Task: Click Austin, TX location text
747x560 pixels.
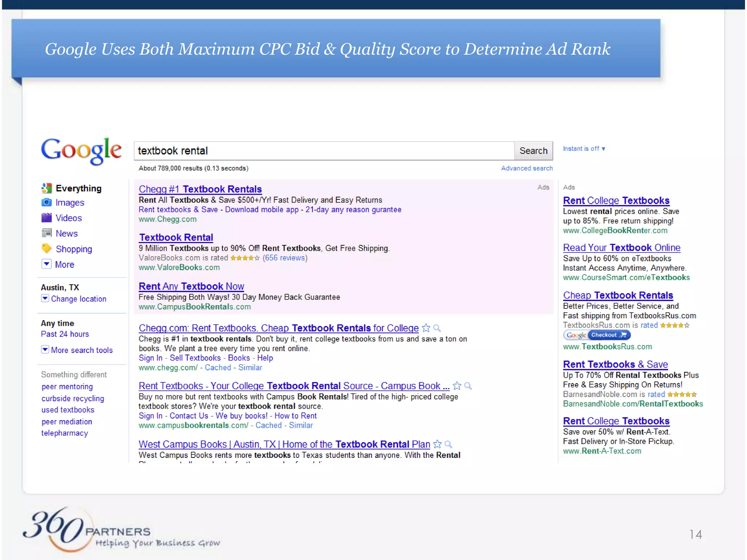Action: pos(60,287)
